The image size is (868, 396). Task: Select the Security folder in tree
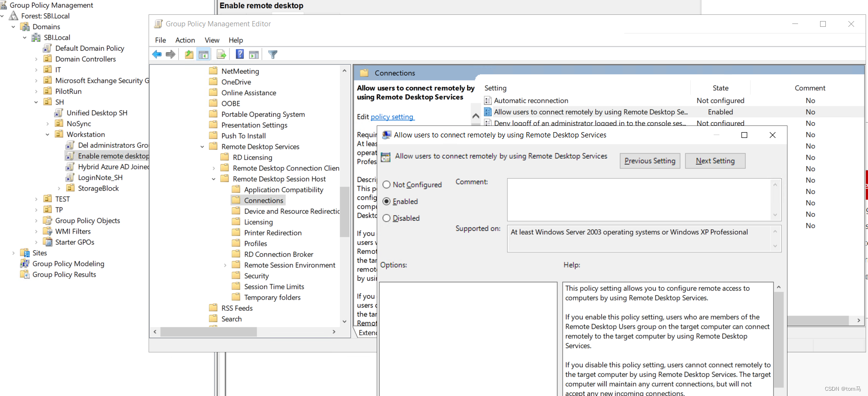[256, 276]
